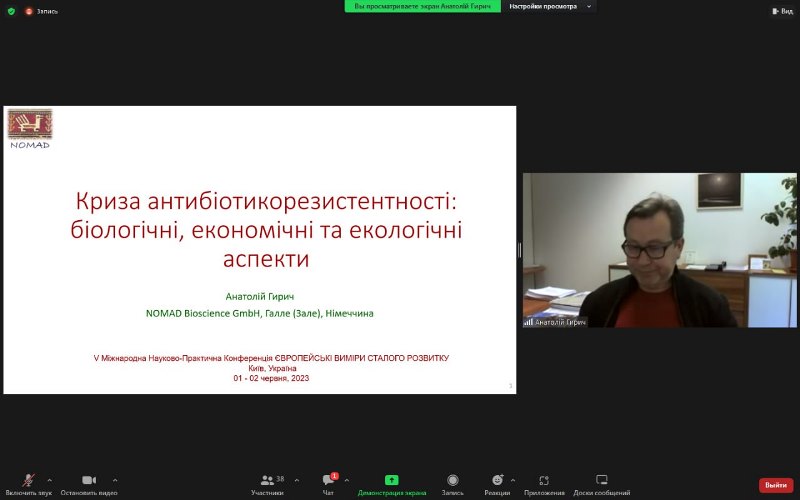Open the Chat icon with notification
Screen dimensions: 800x500
coord(329,479)
